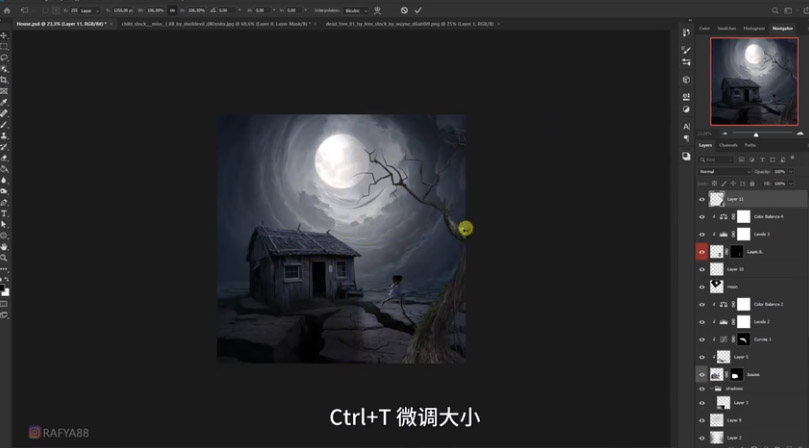The height and width of the screenshot is (448, 809).
Task: Switch to the Channels tab
Action: (x=728, y=145)
